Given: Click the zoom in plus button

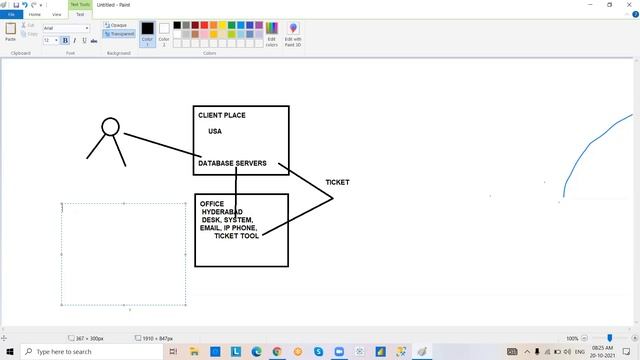Looking at the screenshot, I should coord(635,338).
